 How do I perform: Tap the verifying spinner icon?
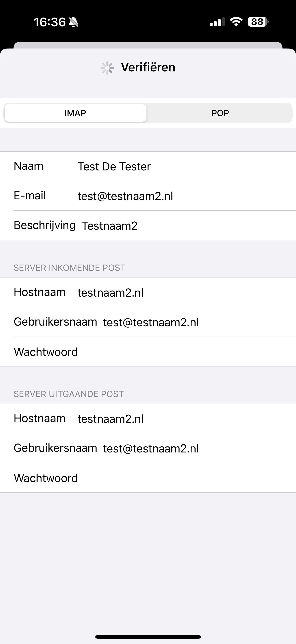[107, 68]
